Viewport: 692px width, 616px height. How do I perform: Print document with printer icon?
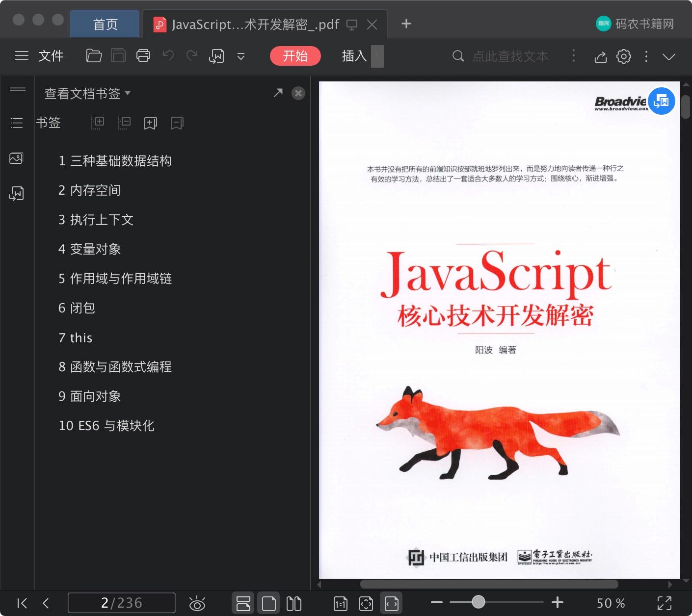tap(143, 56)
